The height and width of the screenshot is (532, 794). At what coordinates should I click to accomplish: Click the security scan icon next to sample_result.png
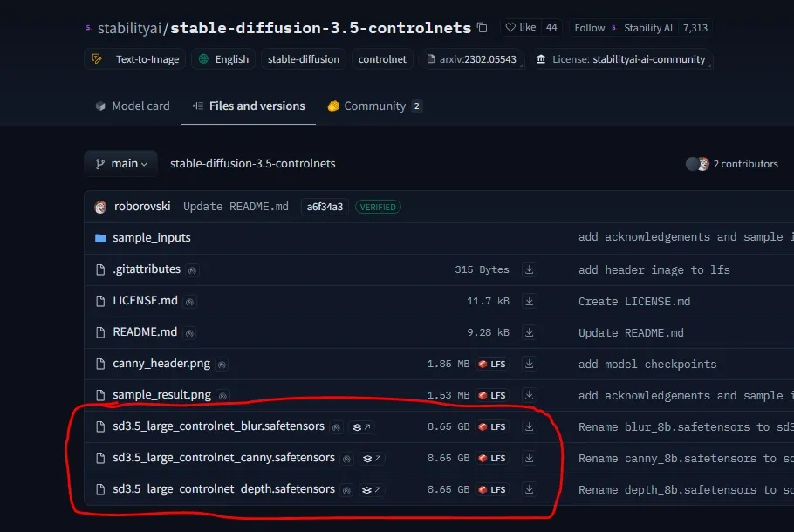[x=222, y=396]
